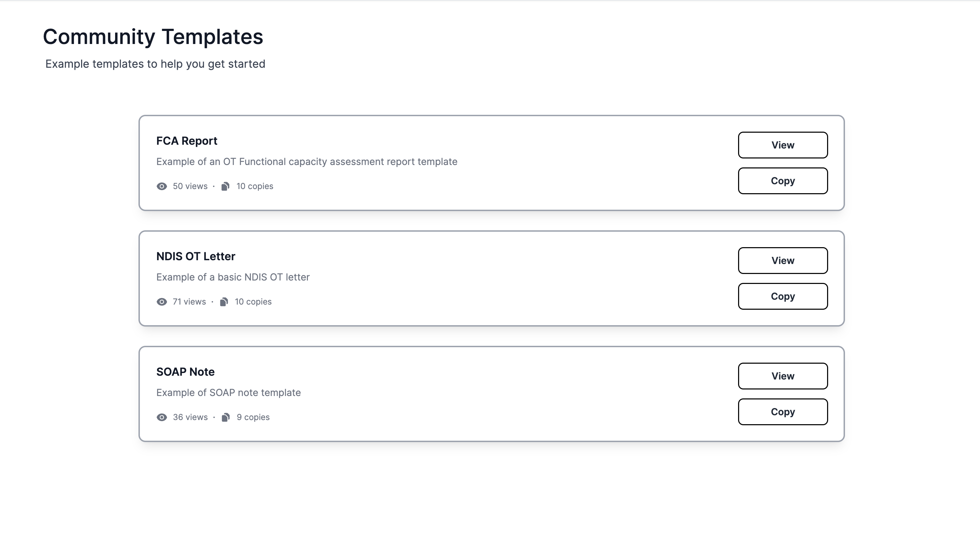
Task: Click the FCA Report description text
Action: (307, 162)
